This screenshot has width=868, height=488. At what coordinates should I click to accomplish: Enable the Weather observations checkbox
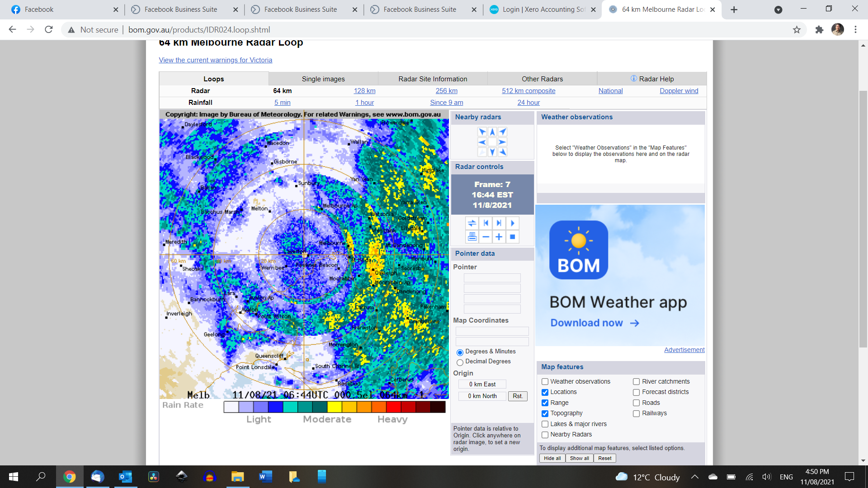[545, 382]
